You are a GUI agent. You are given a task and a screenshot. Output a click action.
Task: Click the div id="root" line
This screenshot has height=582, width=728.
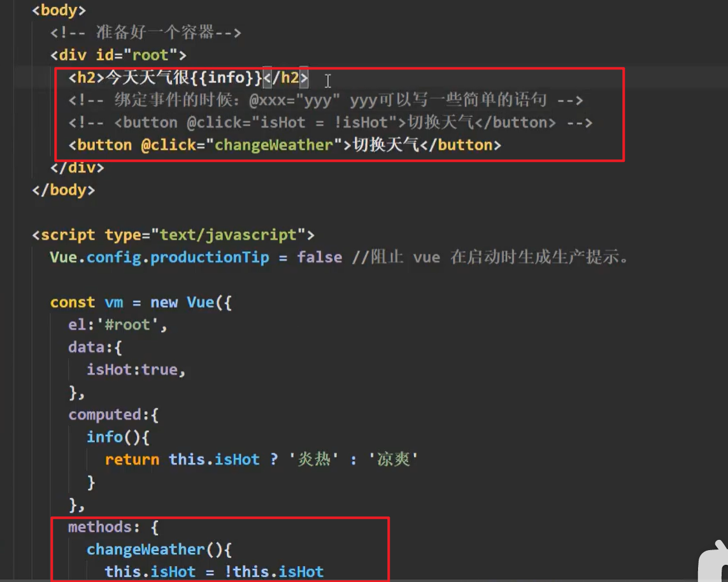point(118,55)
